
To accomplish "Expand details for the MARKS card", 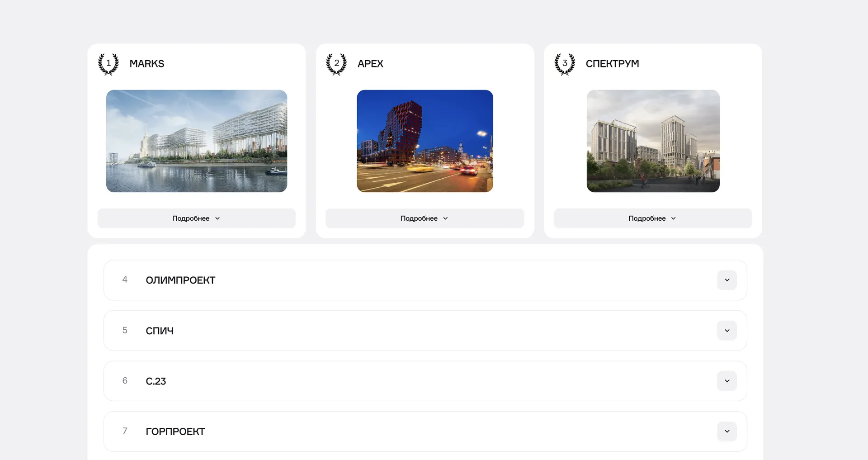I will tap(196, 218).
